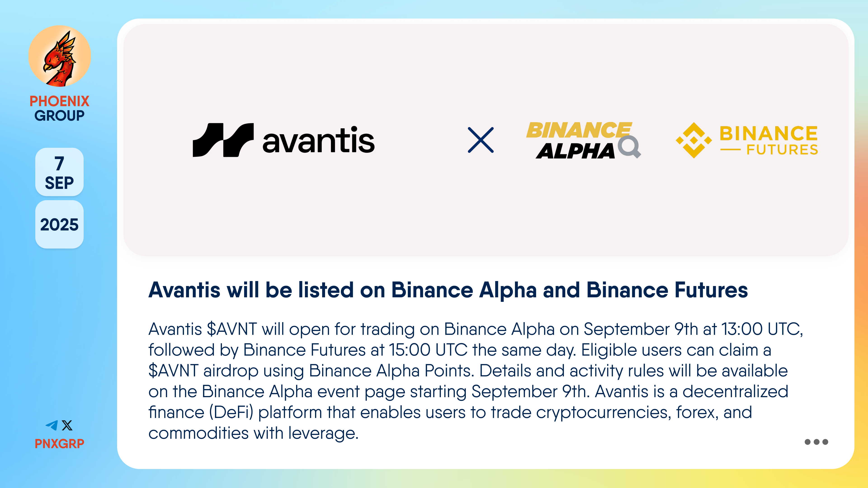Click the Phoenix bird logo
Image resolution: width=868 pixels, height=488 pixels.
[59, 56]
